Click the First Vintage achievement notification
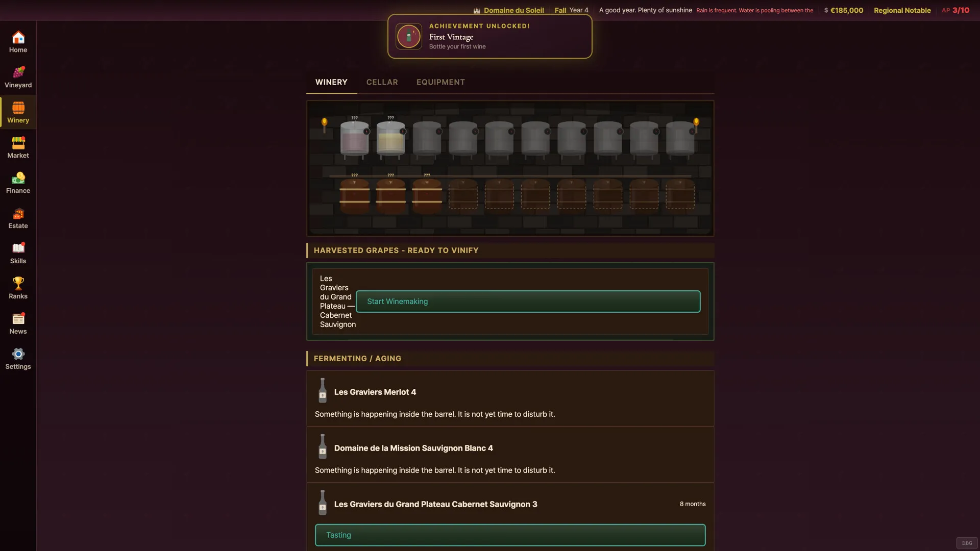This screenshot has height=551, width=980. click(x=489, y=36)
